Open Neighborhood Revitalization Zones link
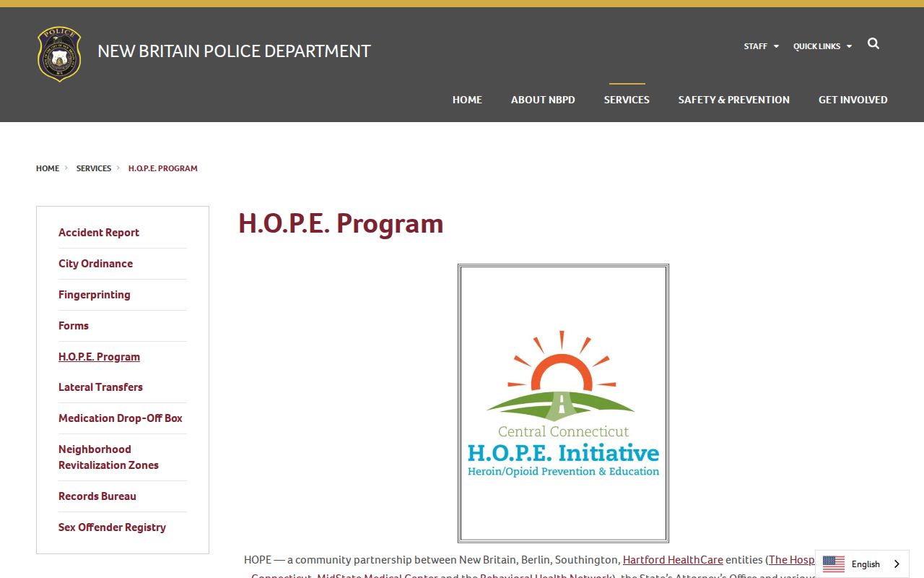The image size is (924, 578). click(x=108, y=457)
